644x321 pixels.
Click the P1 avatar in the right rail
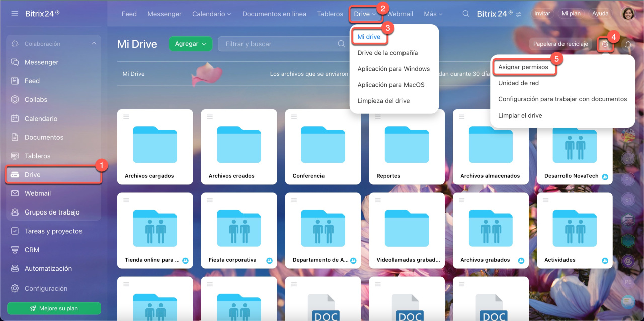(x=628, y=179)
